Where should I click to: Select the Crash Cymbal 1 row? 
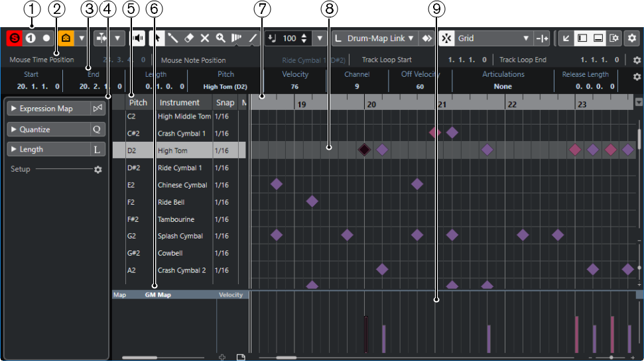pos(179,133)
